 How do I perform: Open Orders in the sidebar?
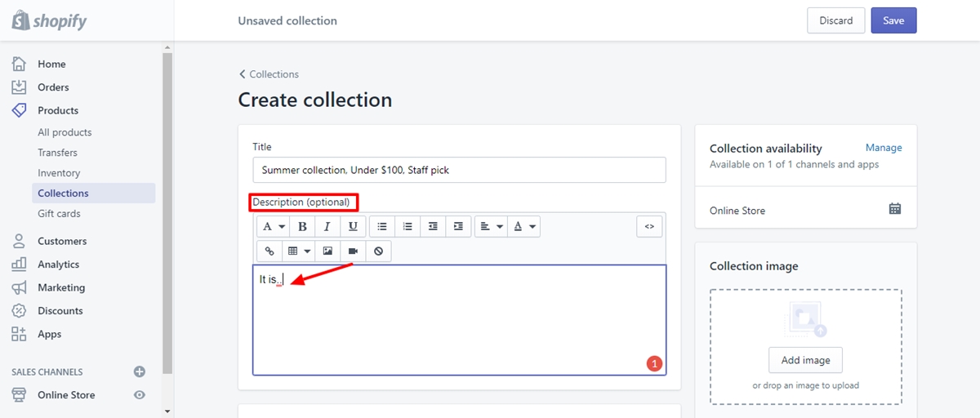[x=53, y=87]
